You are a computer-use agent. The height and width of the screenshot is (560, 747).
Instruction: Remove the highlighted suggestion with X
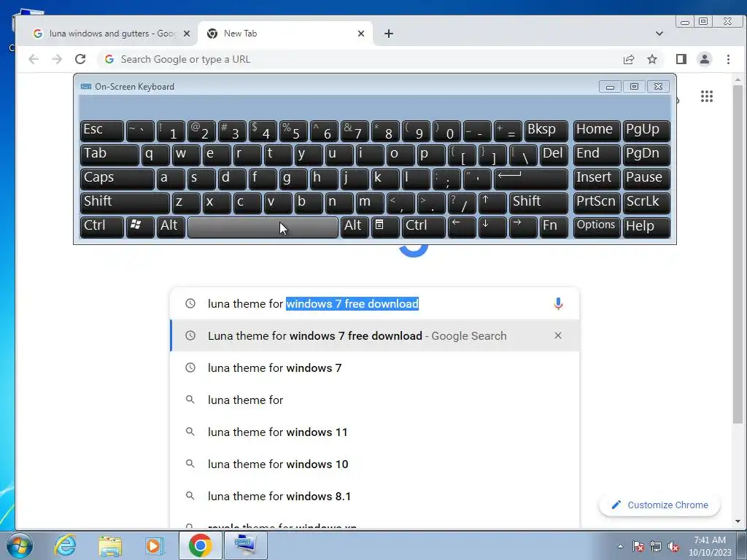point(558,335)
